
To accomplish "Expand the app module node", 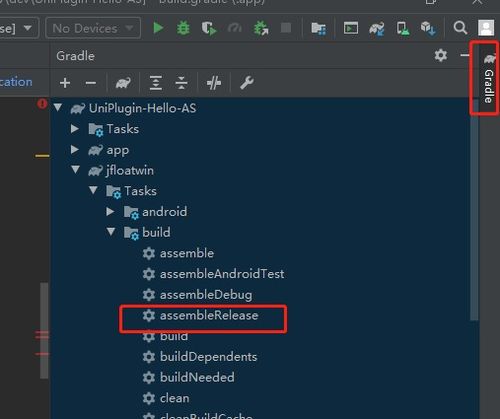I will 75,149.
